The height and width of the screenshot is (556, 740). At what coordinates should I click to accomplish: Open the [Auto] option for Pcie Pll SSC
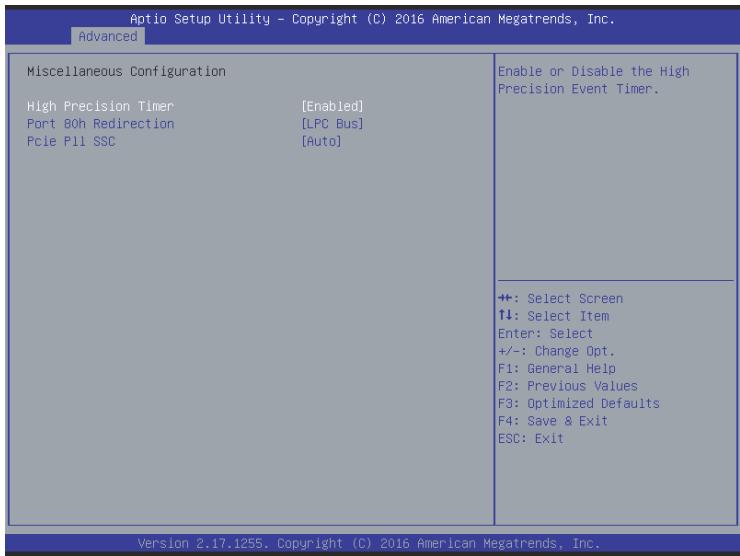tap(321, 141)
